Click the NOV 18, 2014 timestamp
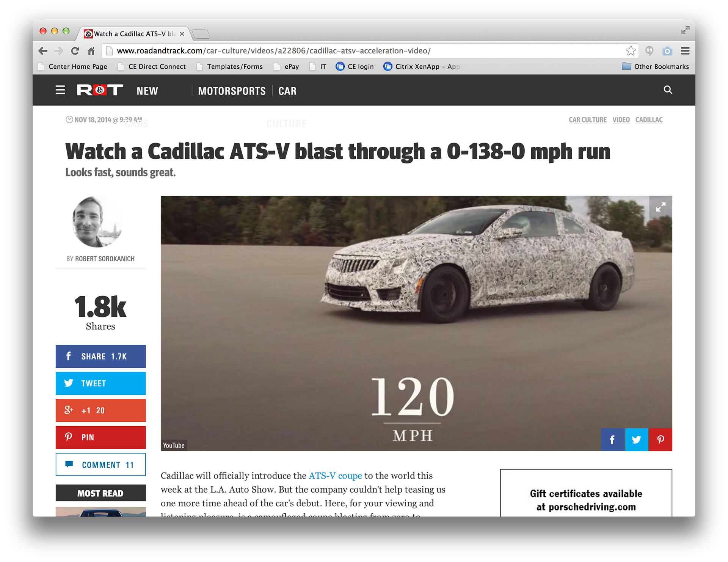The height and width of the screenshot is (562, 728). pos(104,120)
